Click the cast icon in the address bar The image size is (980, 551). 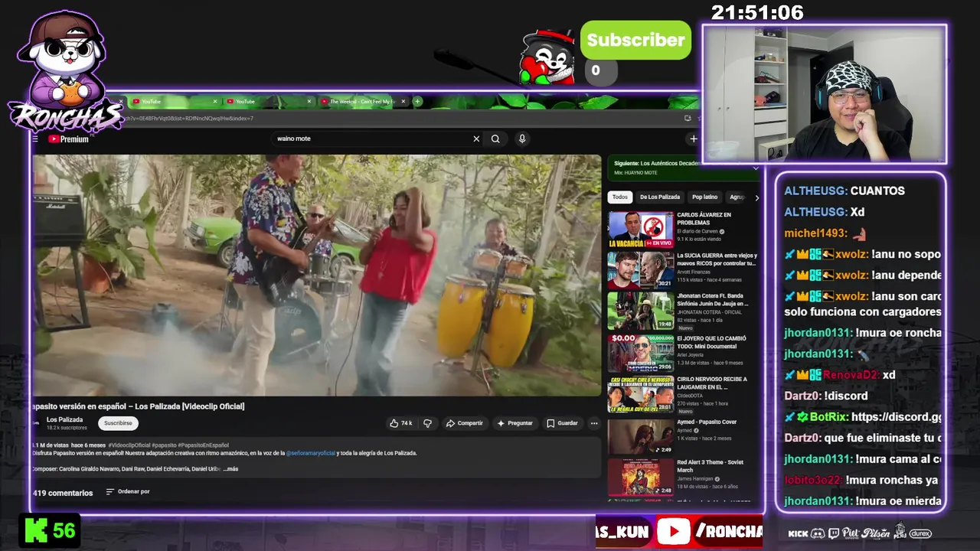pyautogui.click(x=688, y=118)
